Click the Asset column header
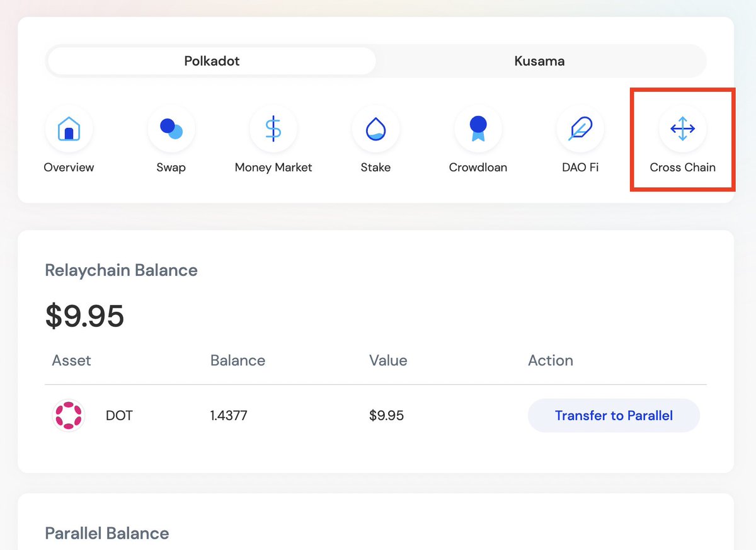Image resolution: width=756 pixels, height=550 pixels. click(72, 360)
